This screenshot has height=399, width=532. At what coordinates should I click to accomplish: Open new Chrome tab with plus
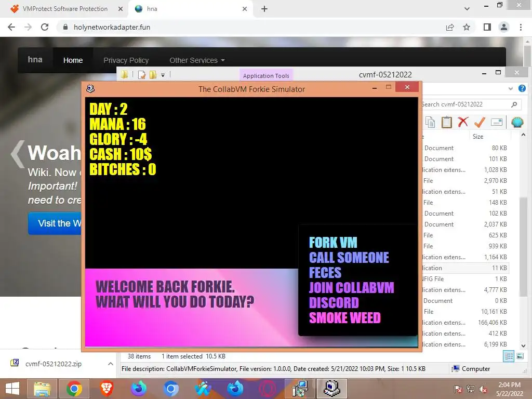click(264, 9)
